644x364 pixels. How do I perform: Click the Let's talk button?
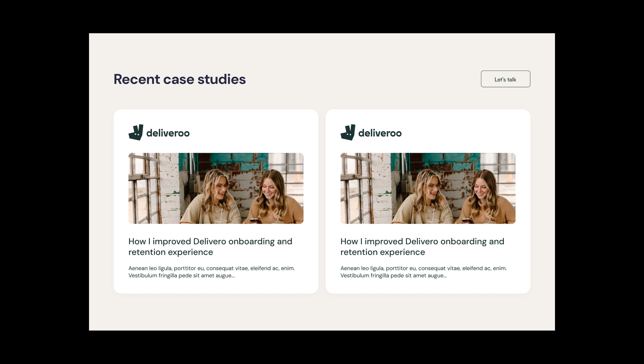point(505,79)
